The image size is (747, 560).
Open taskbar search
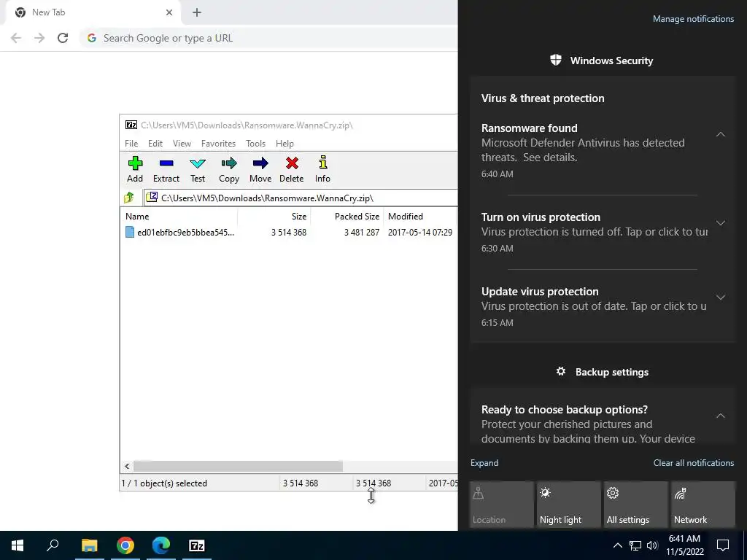pos(53,545)
